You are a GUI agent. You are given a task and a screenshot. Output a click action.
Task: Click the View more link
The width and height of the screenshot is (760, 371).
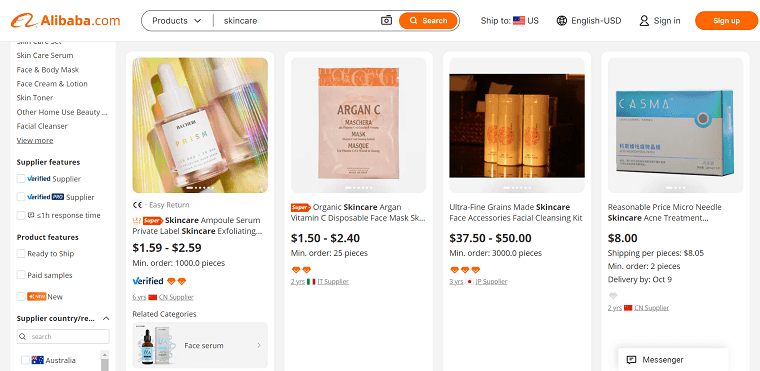(x=35, y=140)
